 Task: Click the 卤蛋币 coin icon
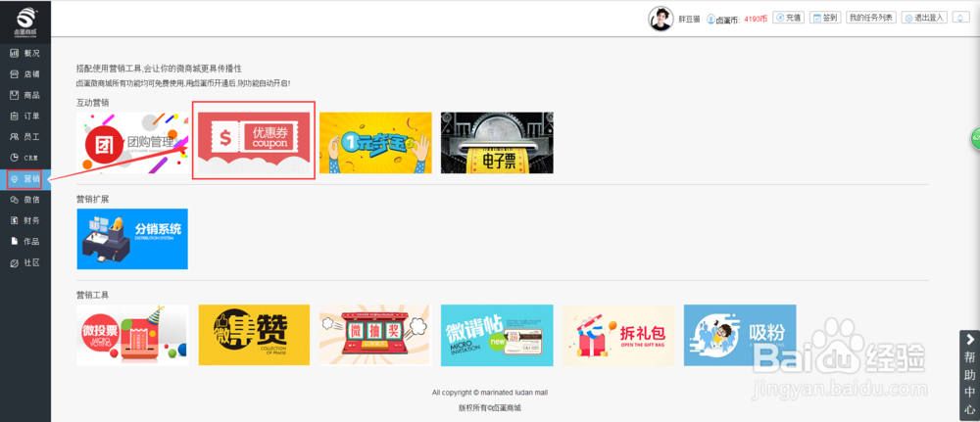point(710,19)
